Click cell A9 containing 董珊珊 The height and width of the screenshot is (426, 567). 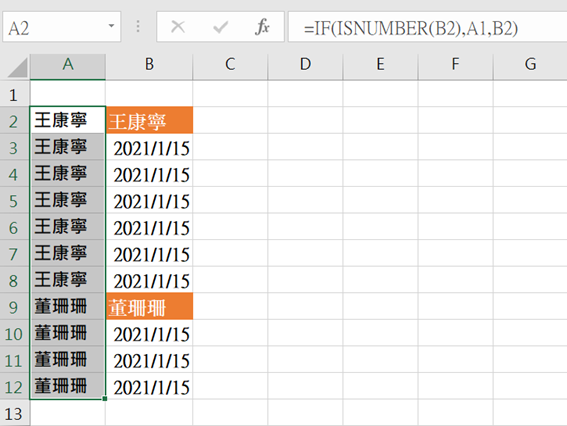pyautogui.click(x=68, y=306)
